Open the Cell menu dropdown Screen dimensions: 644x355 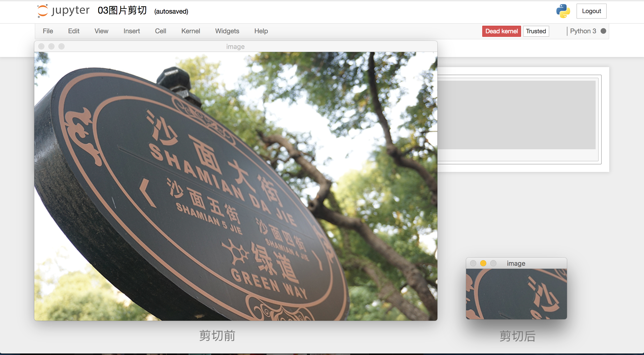click(160, 31)
